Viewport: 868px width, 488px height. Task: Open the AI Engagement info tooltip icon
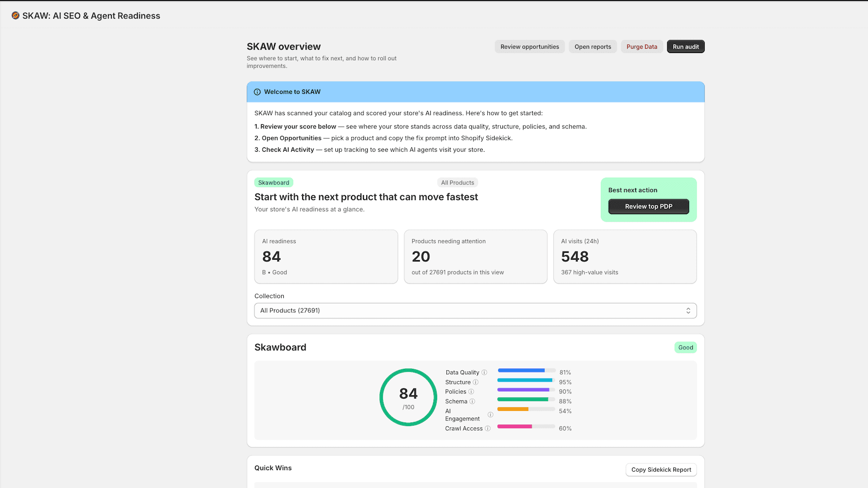tap(490, 415)
